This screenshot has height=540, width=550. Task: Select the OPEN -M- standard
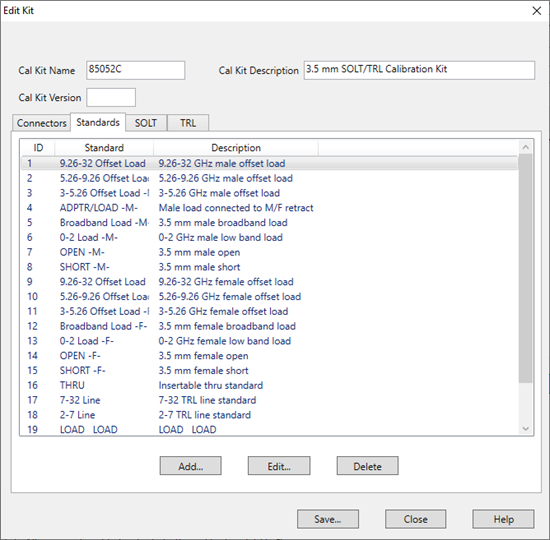(269, 252)
